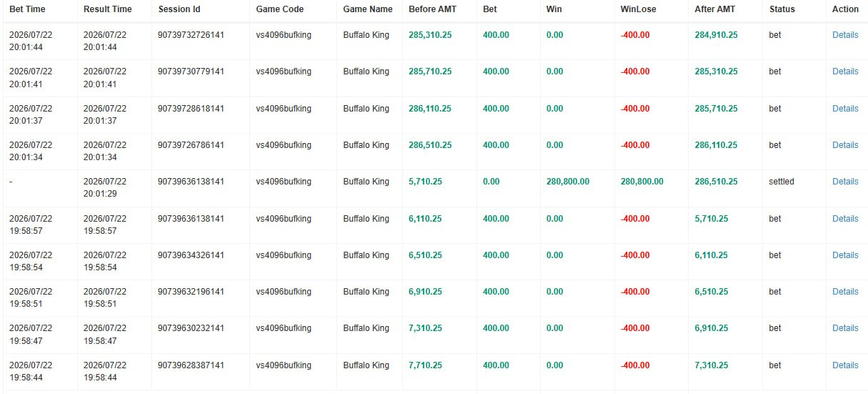Click the Session Id column header
Screen dimensions: 868x394
(x=179, y=9)
